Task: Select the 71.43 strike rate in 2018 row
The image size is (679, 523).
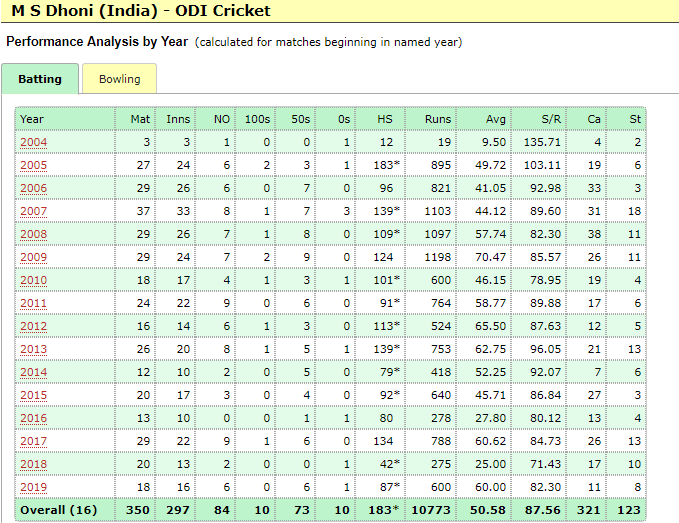Action: [x=545, y=464]
